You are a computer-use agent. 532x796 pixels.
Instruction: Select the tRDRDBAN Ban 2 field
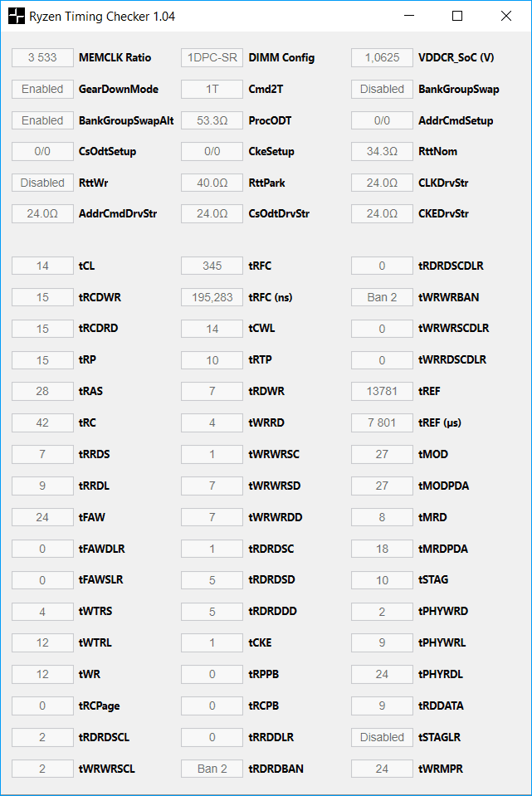(x=212, y=769)
